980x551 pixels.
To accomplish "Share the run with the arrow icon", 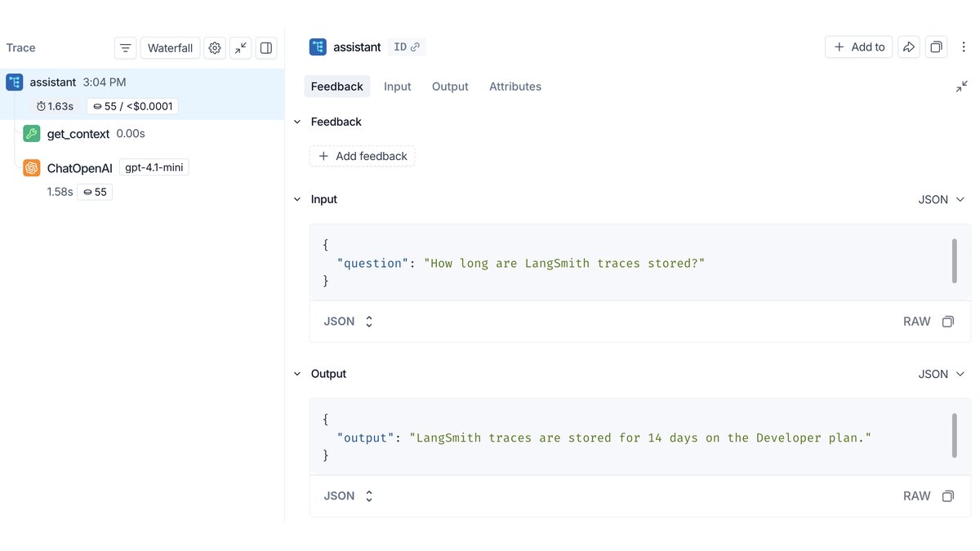I will (908, 47).
